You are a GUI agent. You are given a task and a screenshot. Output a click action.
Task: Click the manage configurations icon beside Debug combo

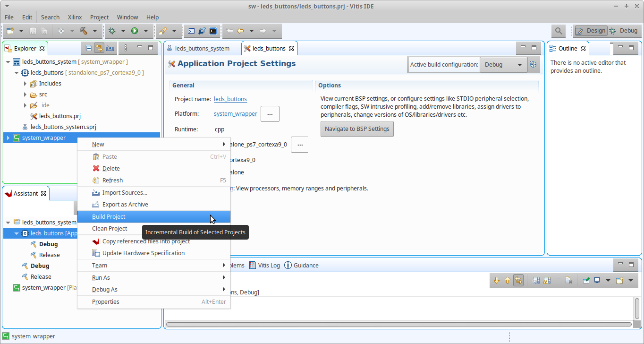pos(534,65)
